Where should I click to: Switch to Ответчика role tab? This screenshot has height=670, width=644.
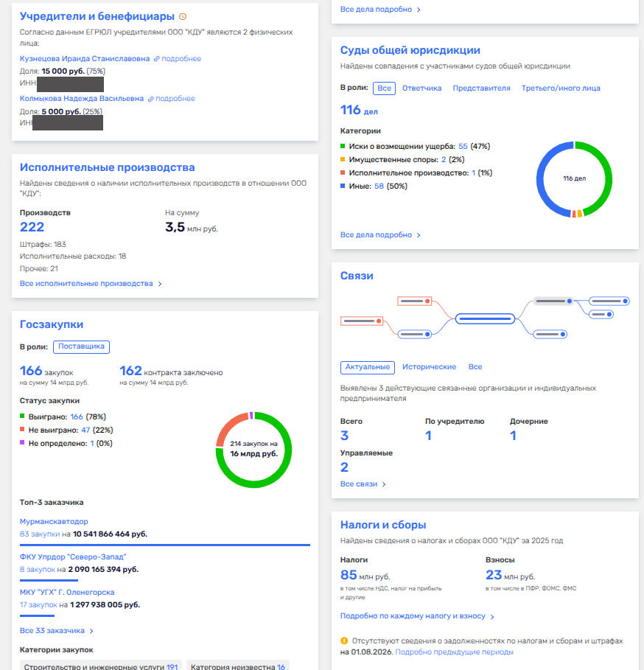pyautogui.click(x=422, y=88)
